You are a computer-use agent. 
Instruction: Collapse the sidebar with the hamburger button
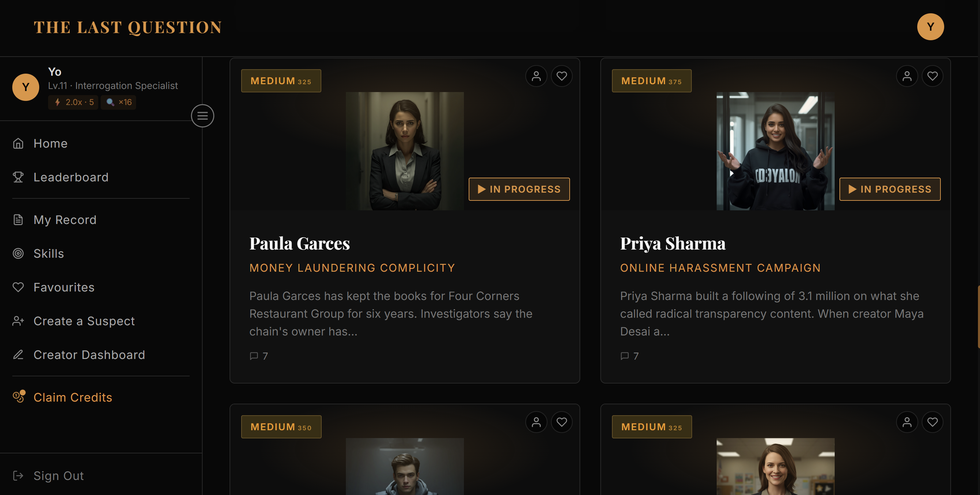[202, 116]
